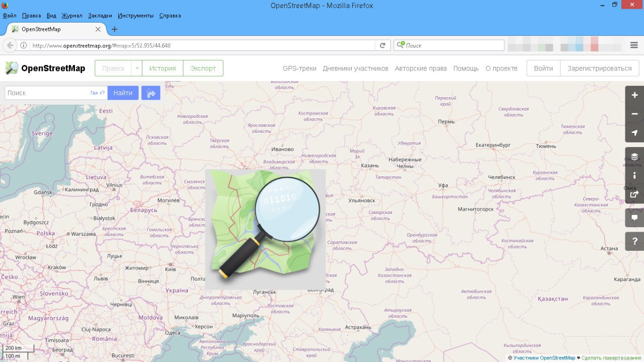Click the Қазақстан country label
644x362 pixels.
click(553, 299)
